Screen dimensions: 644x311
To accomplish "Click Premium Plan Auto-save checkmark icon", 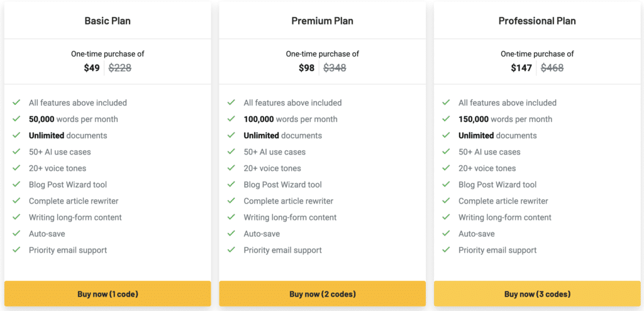I will 231,234.
